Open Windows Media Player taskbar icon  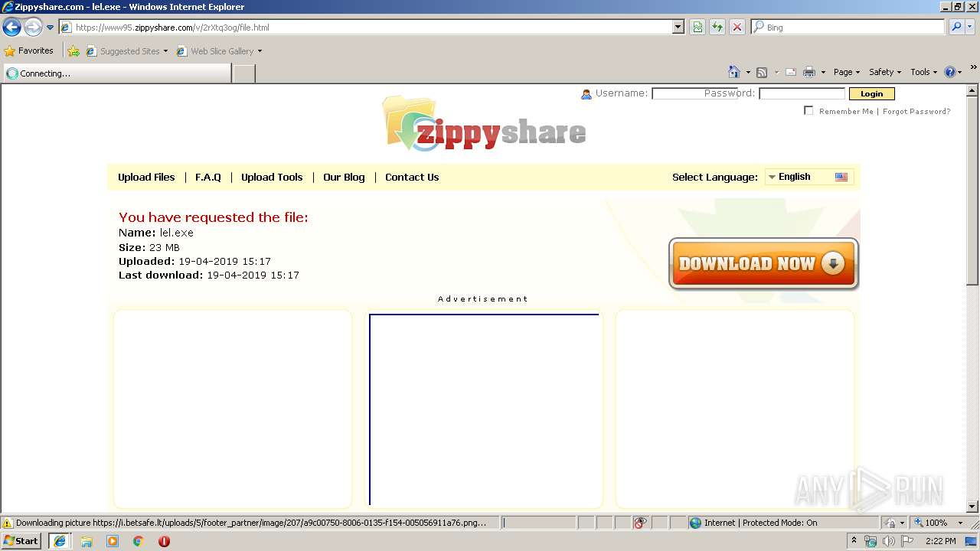(x=113, y=541)
